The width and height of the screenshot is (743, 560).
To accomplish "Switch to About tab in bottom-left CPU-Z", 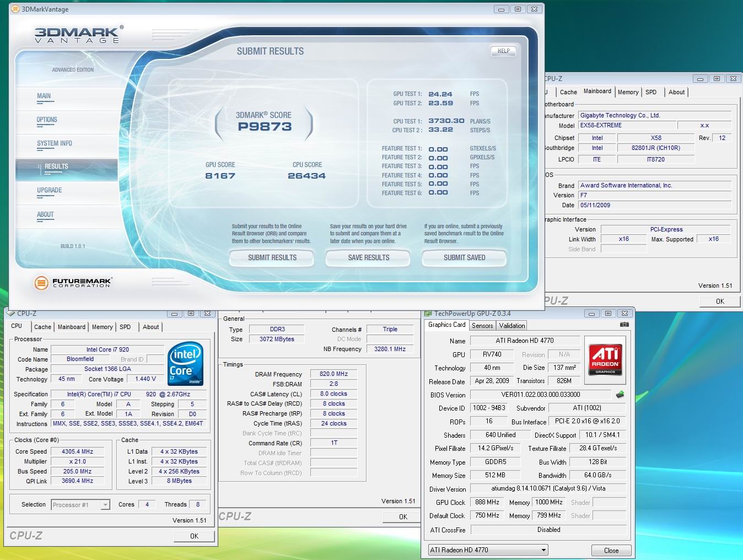I will [x=150, y=327].
